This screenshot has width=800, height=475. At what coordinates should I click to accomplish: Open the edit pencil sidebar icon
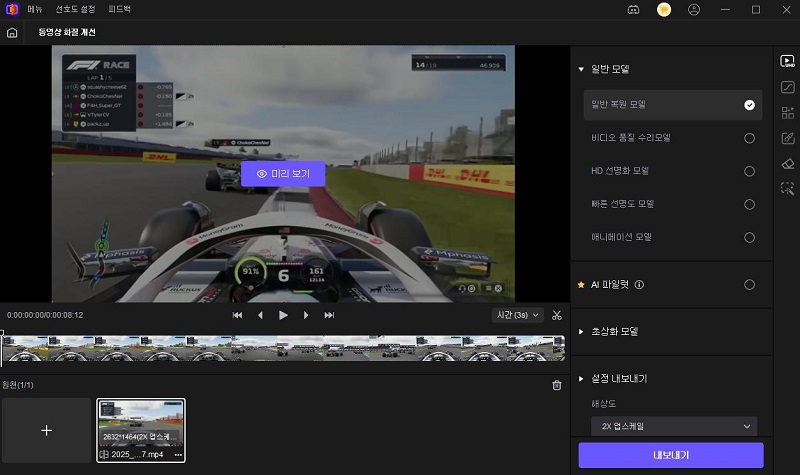788,138
